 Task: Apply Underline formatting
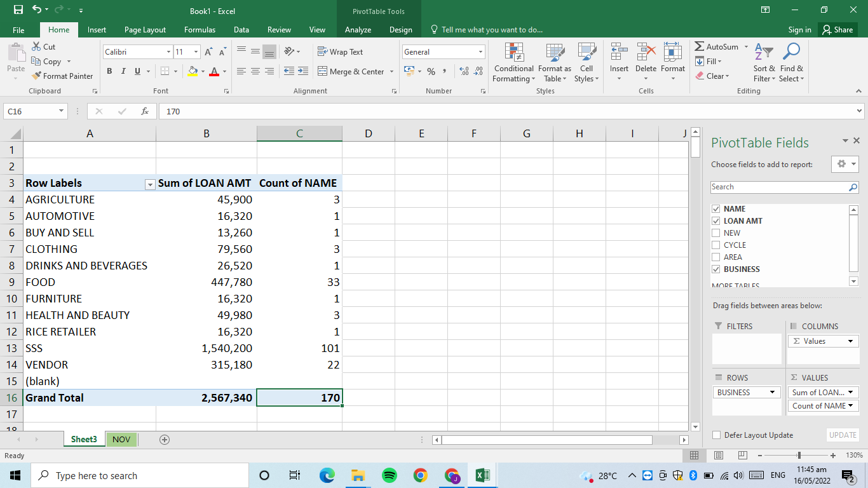pos(137,71)
